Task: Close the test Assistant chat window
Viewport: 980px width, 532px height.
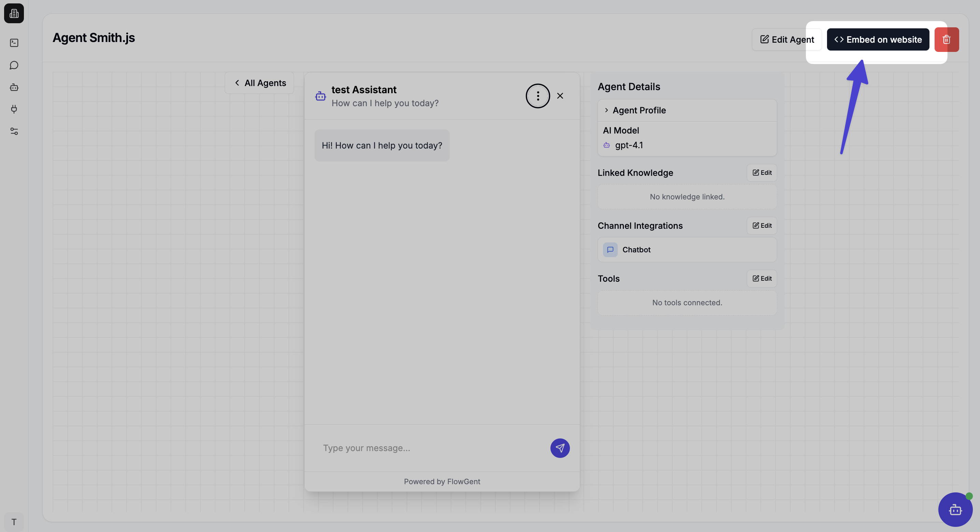Action: pos(560,96)
